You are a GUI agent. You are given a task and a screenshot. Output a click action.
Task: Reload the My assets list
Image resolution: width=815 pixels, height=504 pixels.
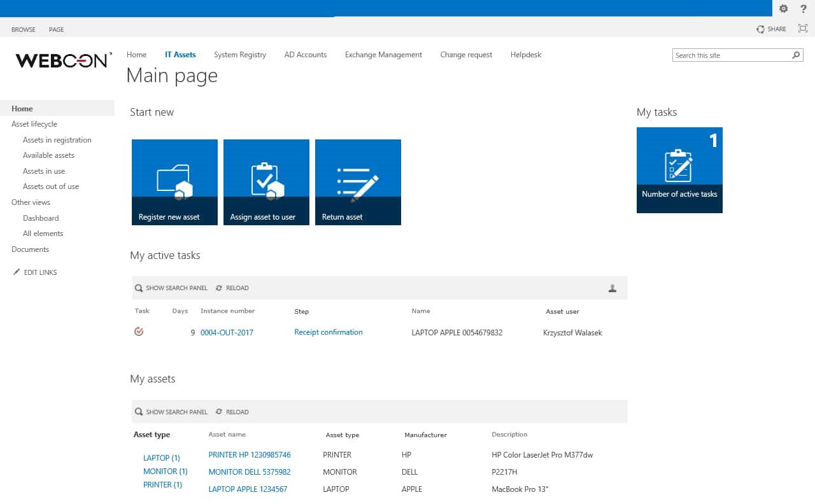click(232, 412)
